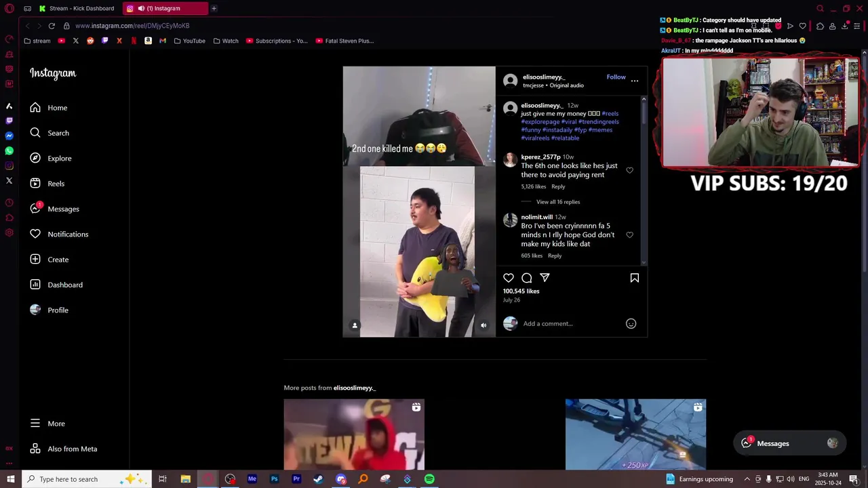Open post options three-dot menu

(635, 81)
